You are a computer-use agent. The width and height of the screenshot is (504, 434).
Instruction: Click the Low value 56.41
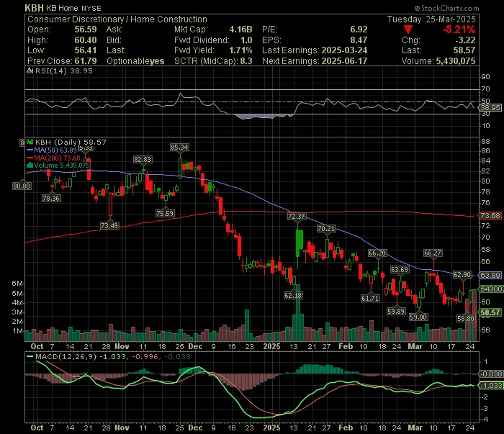pyautogui.click(x=86, y=50)
